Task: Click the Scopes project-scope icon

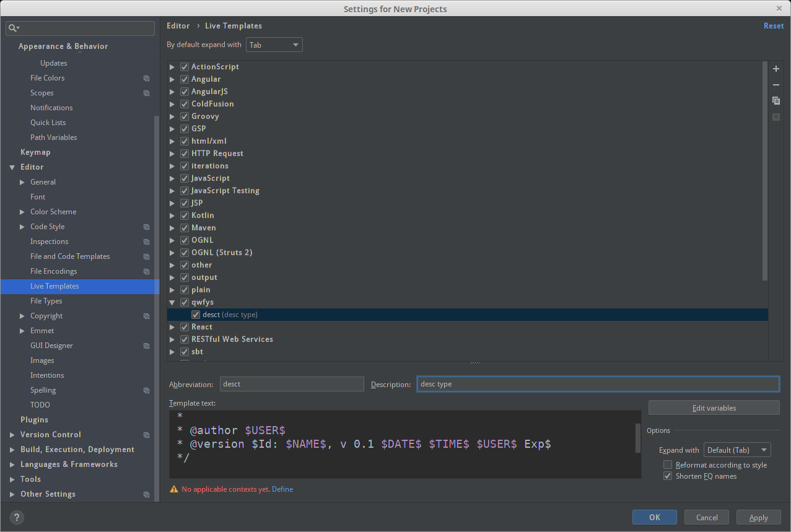Action: pyautogui.click(x=146, y=93)
